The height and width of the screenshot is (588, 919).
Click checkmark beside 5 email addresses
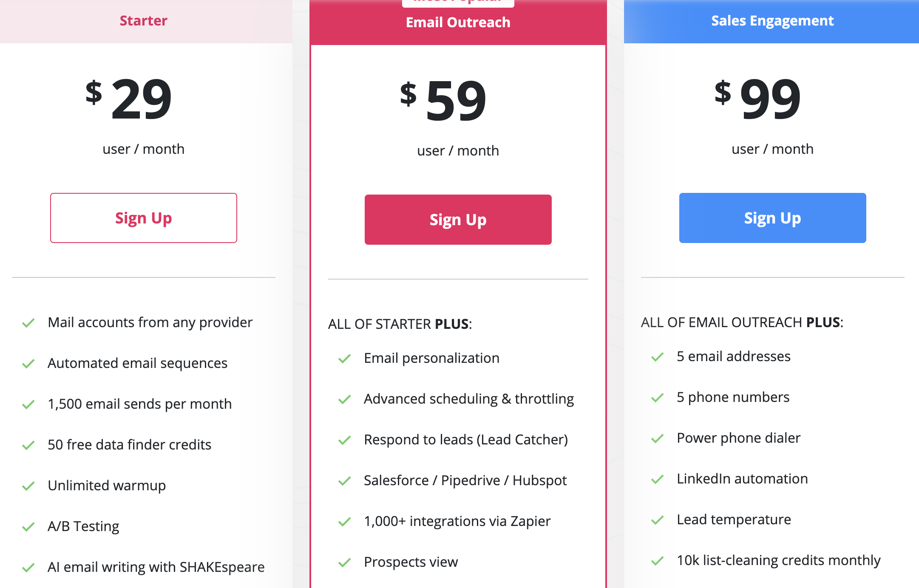click(x=657, y=357)
